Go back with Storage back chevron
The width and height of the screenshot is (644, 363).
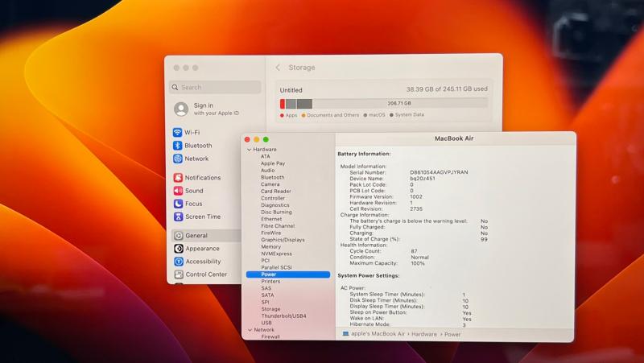[x=278, y=68]
